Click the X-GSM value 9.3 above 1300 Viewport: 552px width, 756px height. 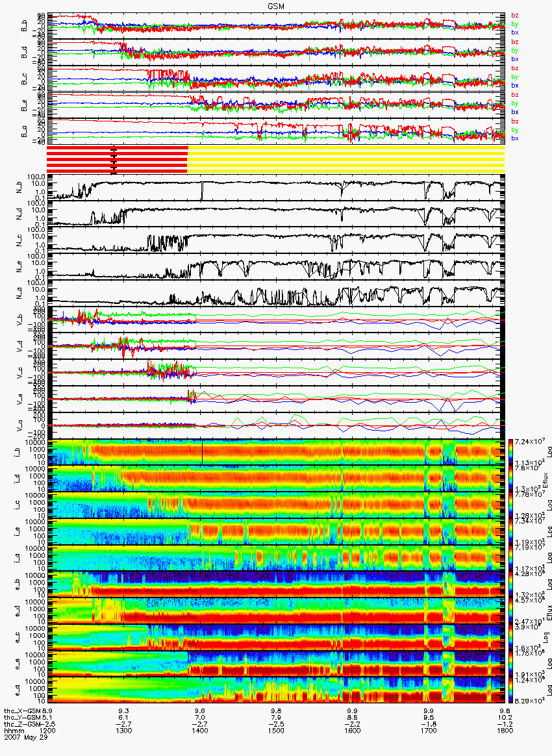(124, 711)
